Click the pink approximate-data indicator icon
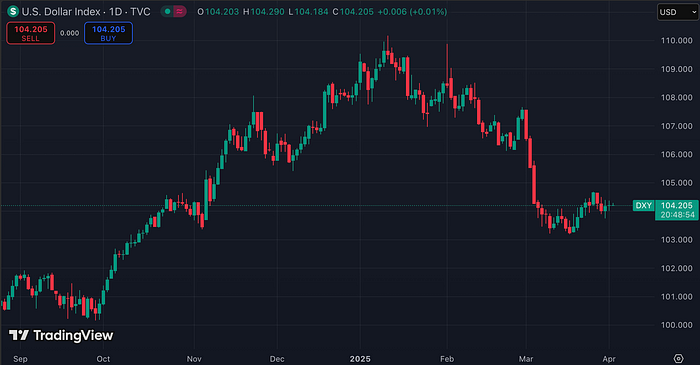The image size is (700, 365). 179,12
